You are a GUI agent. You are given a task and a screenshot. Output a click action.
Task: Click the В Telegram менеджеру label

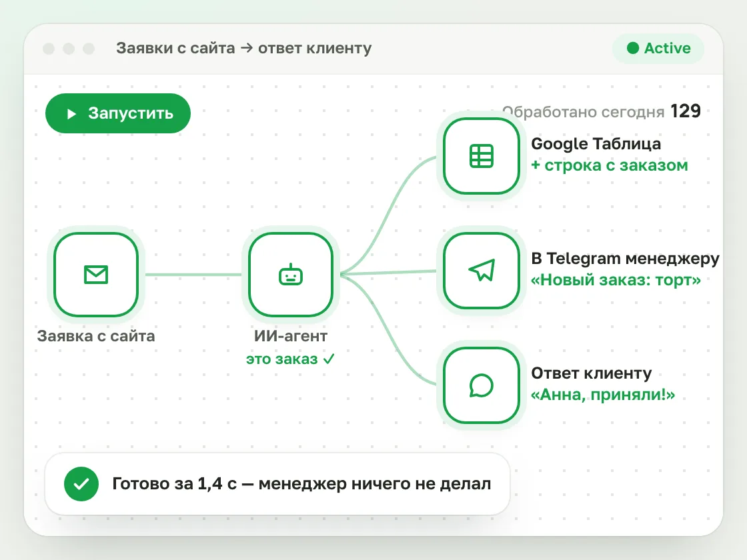625,259
